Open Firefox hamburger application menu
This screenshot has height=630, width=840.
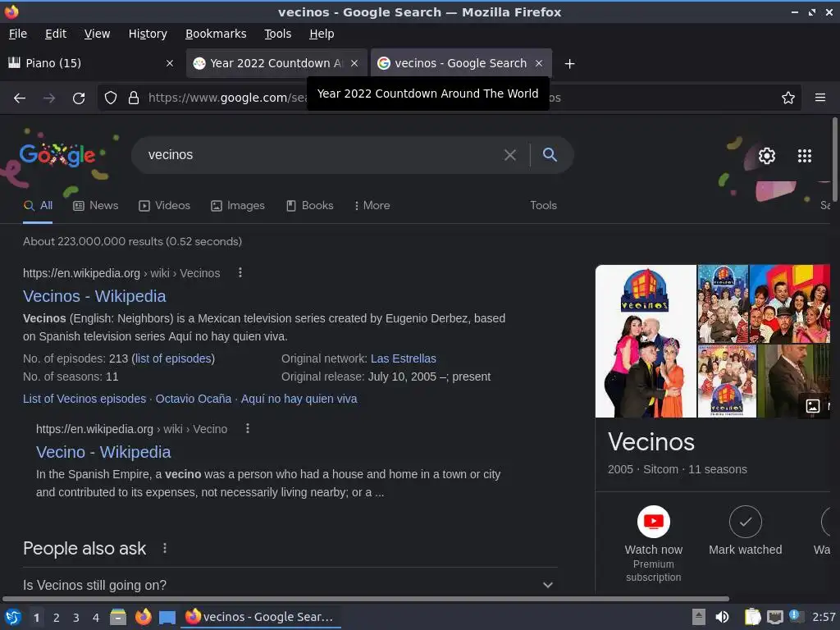[820, 98]
